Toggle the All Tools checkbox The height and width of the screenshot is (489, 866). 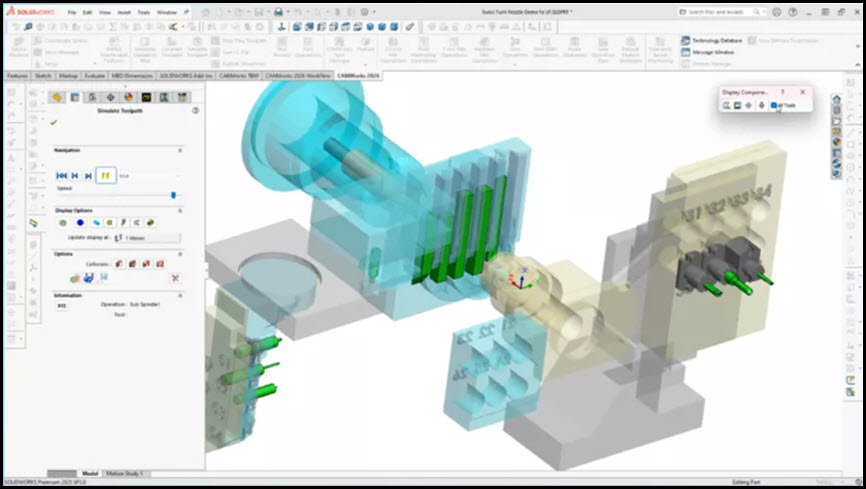point(774,105)
